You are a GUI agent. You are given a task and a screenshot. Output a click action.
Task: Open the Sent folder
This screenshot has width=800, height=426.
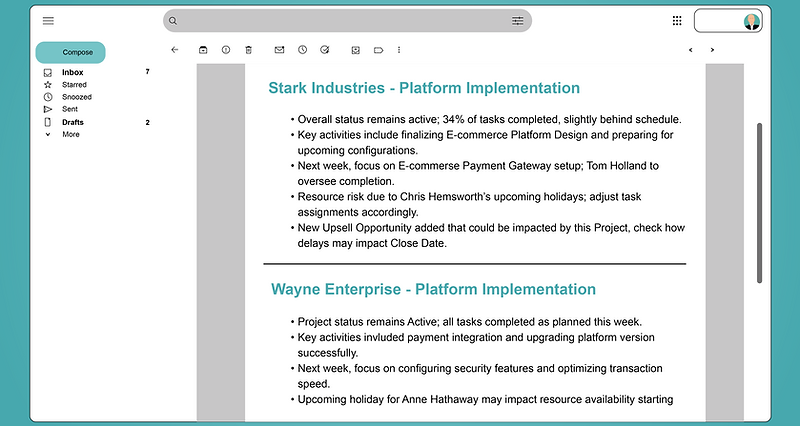click(x=70, y=109)
